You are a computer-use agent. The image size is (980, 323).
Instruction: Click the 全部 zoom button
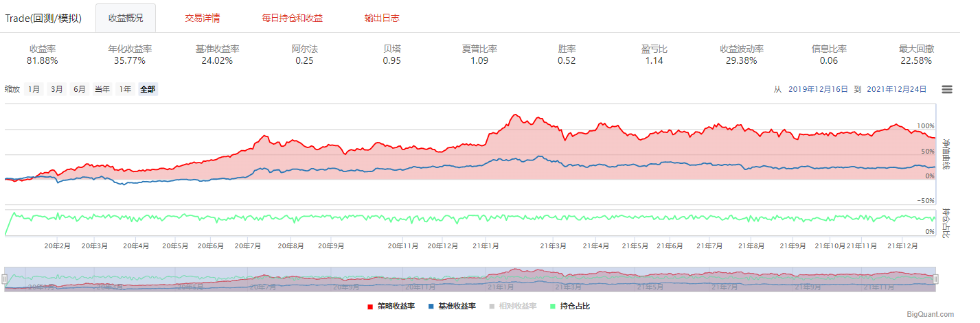point(148,89)
